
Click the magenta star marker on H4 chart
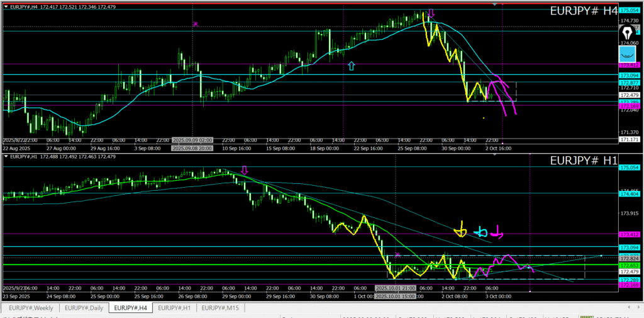[x=196, y=24]
